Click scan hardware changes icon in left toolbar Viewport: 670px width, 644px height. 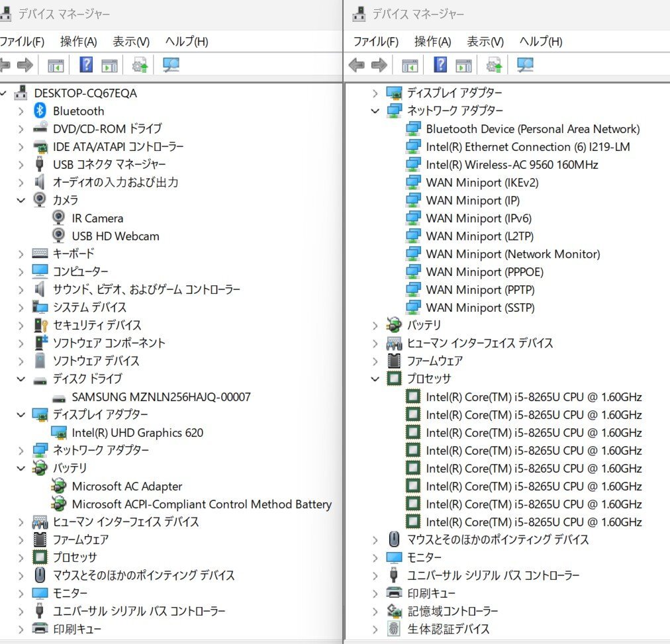pos(171,65)
